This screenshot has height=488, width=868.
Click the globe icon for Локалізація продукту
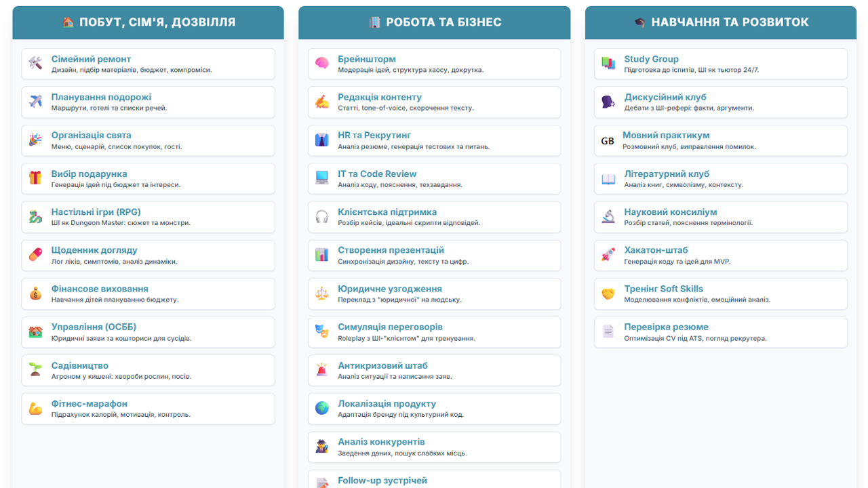322,408
